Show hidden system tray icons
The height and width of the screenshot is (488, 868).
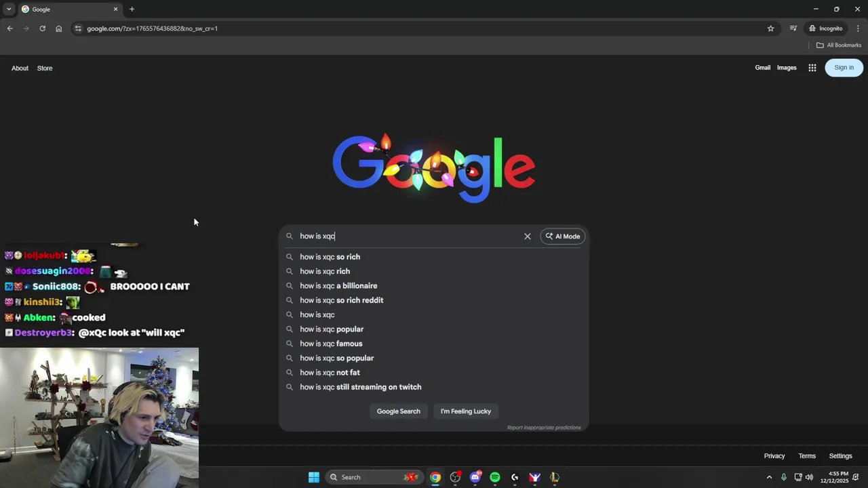[769, 477]
